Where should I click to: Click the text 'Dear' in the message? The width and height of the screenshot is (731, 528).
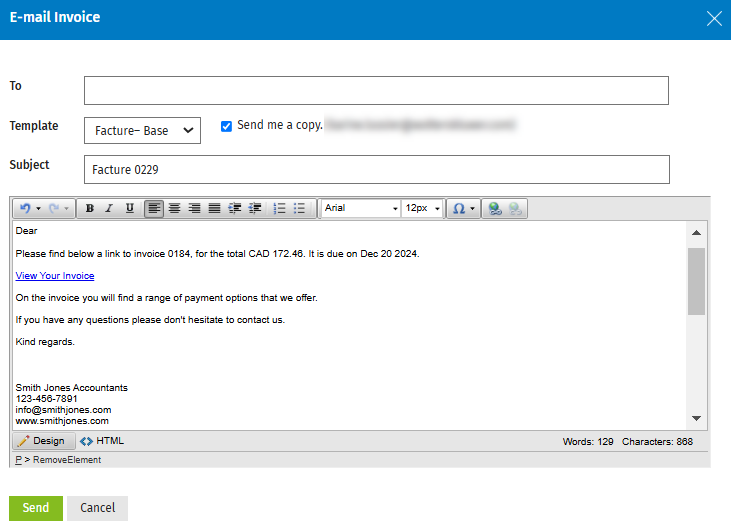pos(26,231)
